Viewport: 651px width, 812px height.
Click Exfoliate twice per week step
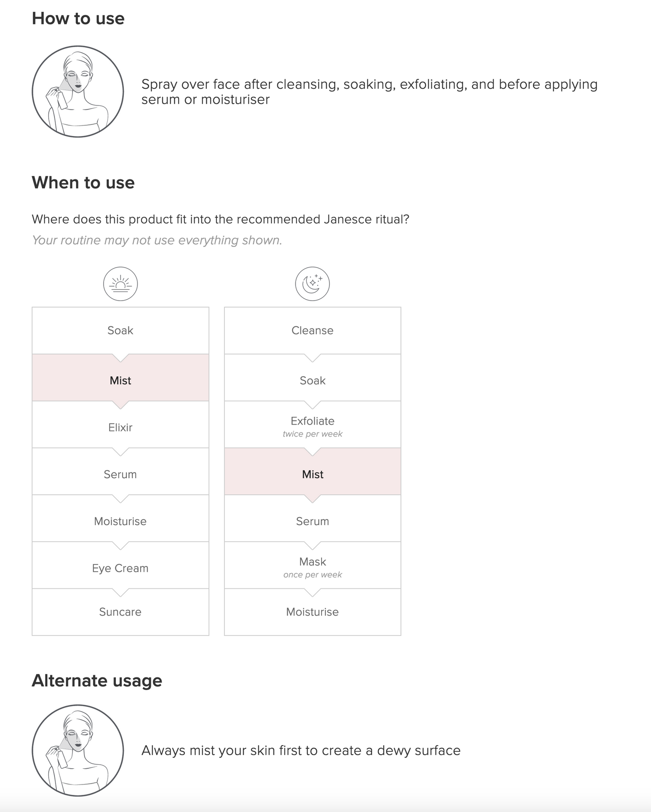pyautogui.click(x=312, y=426)
